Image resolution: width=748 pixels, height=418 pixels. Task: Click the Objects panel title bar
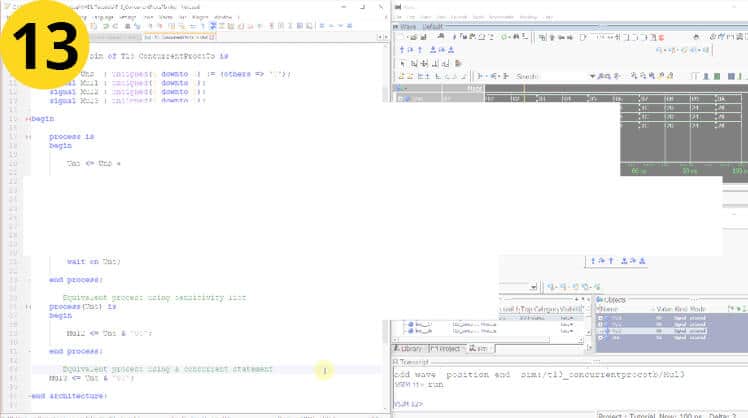[670, 300]
